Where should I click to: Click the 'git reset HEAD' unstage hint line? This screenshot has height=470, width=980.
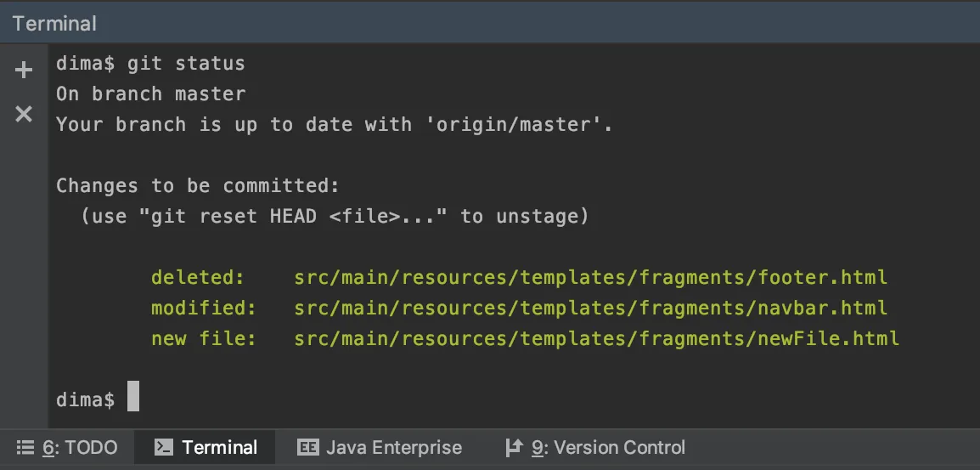335,216
